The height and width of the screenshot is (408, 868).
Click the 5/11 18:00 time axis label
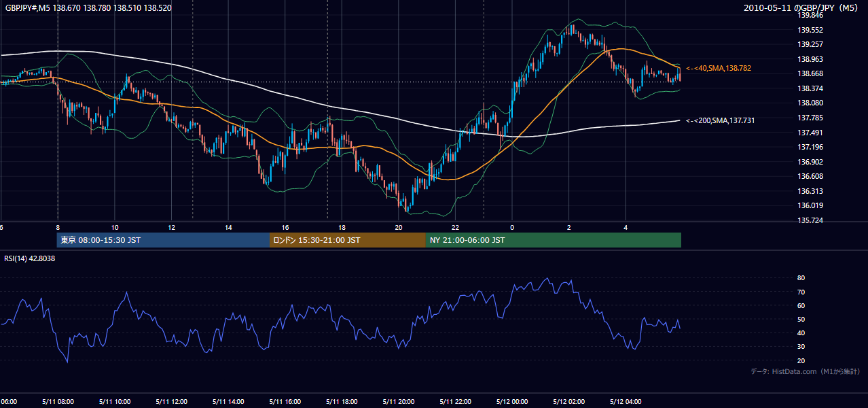342,401
